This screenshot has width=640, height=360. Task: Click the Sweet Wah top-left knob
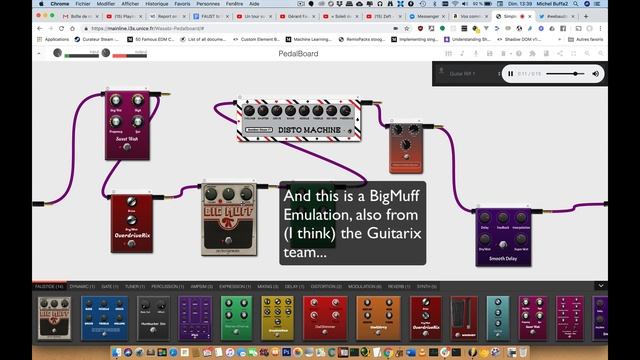click(116, 100)
